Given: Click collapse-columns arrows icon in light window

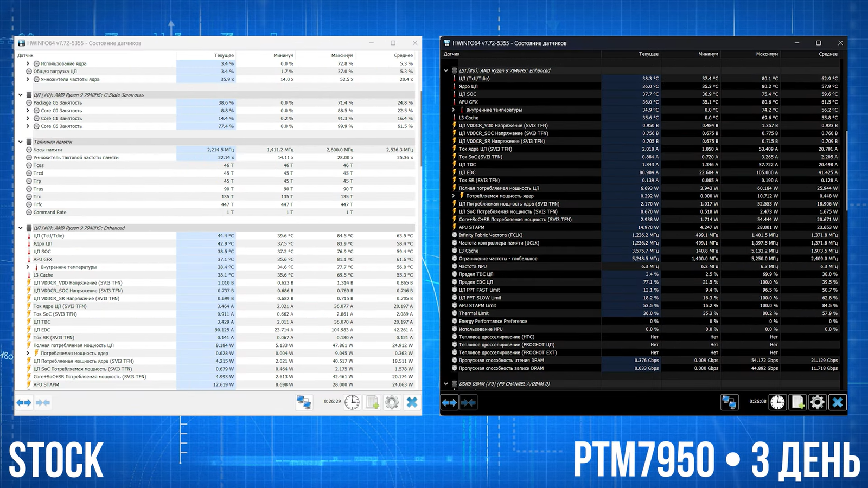Looking at the screenshot, I should (43, 402).
